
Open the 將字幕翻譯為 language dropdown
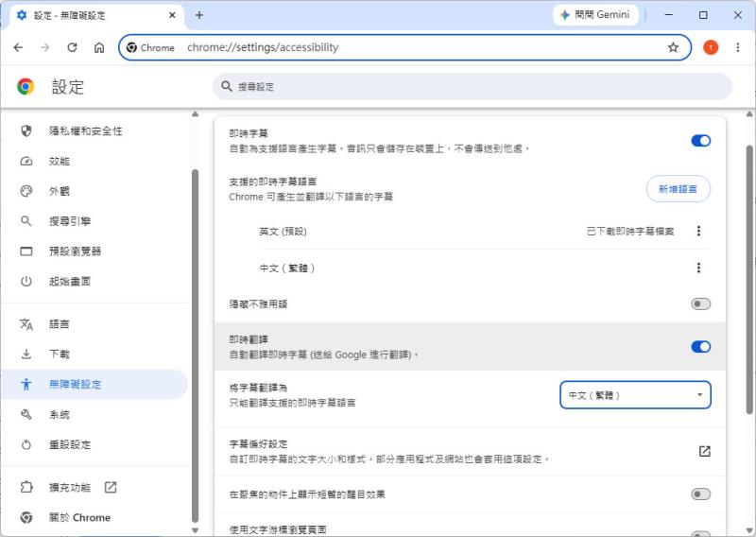click(635, 394)
